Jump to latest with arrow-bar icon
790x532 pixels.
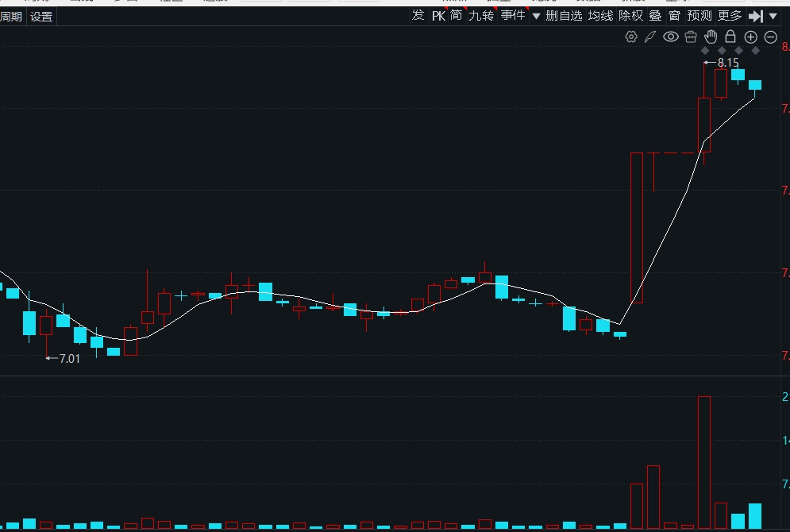pos(756,16)
